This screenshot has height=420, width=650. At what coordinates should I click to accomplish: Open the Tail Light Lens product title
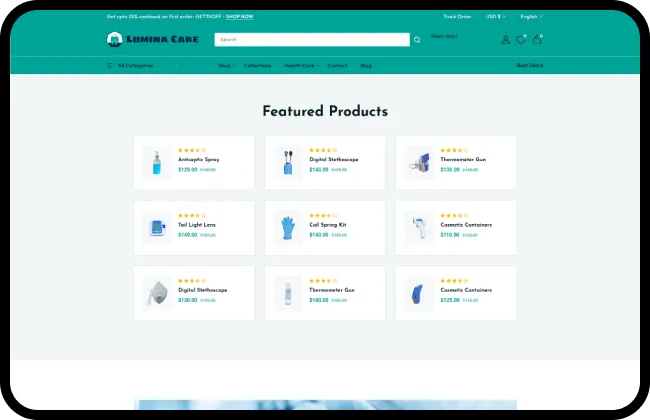pos(197,225)
